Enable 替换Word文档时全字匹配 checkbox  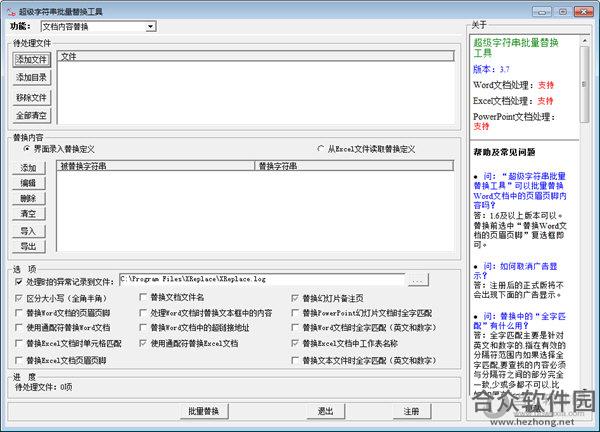click(x=295, y=328)
